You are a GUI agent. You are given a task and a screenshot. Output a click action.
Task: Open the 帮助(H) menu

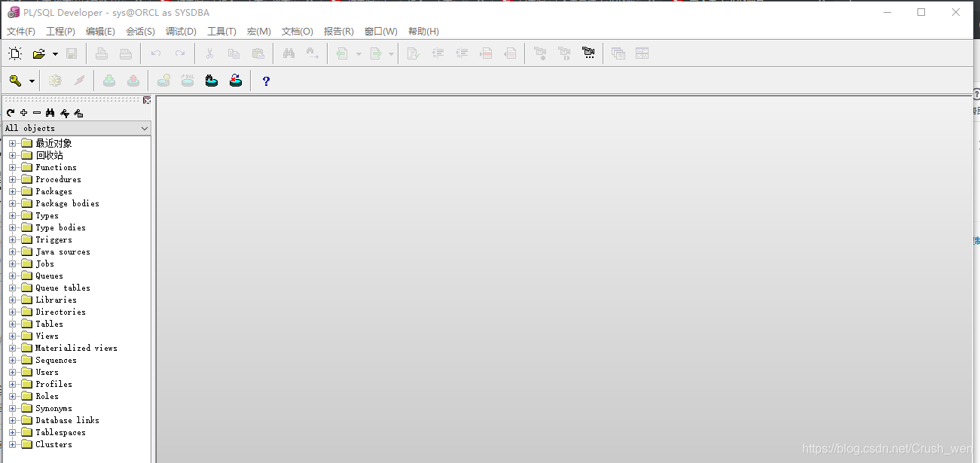(423, 32)
